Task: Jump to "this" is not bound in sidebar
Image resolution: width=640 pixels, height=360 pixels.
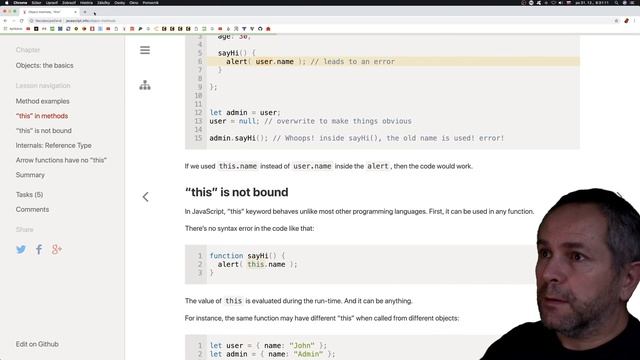Action: [x=43, y=131]
